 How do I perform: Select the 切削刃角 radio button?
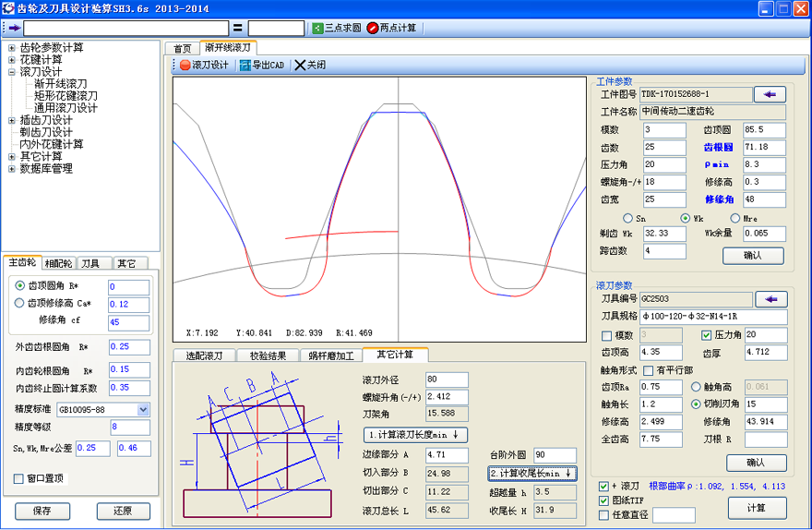tap(696, 404)
